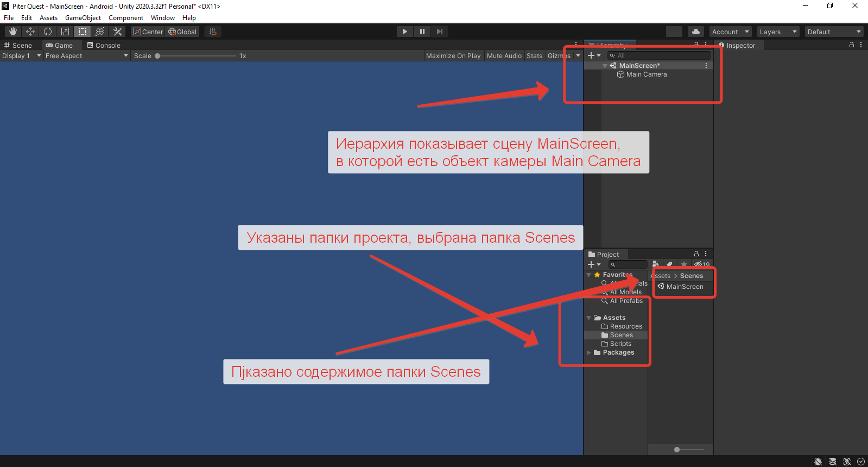Open Layers dropdown
868x467 pixels.
778,31
